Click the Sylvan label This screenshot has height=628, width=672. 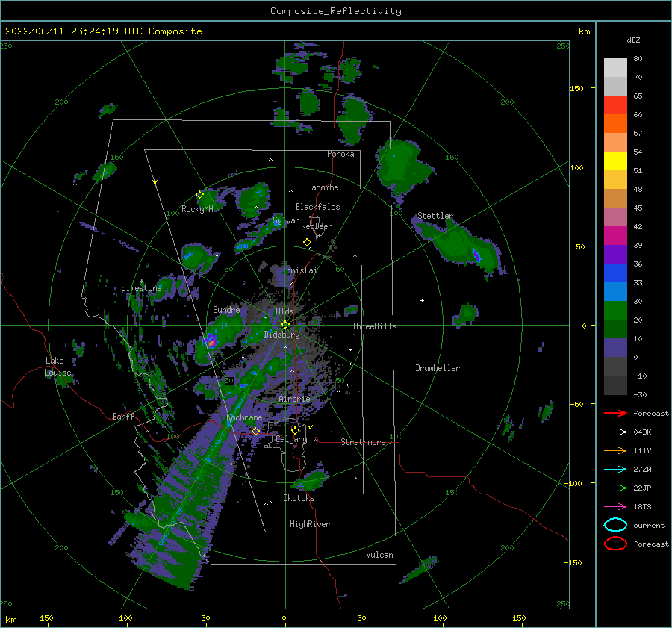click(x=286, y=221)
